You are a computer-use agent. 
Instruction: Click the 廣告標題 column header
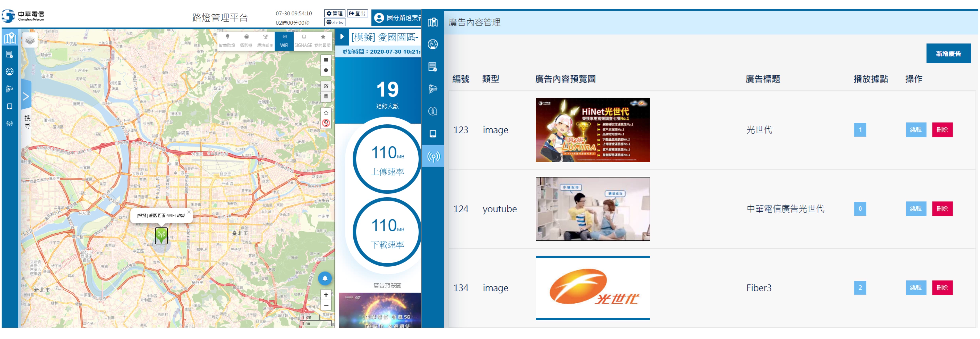pos(762,79)
